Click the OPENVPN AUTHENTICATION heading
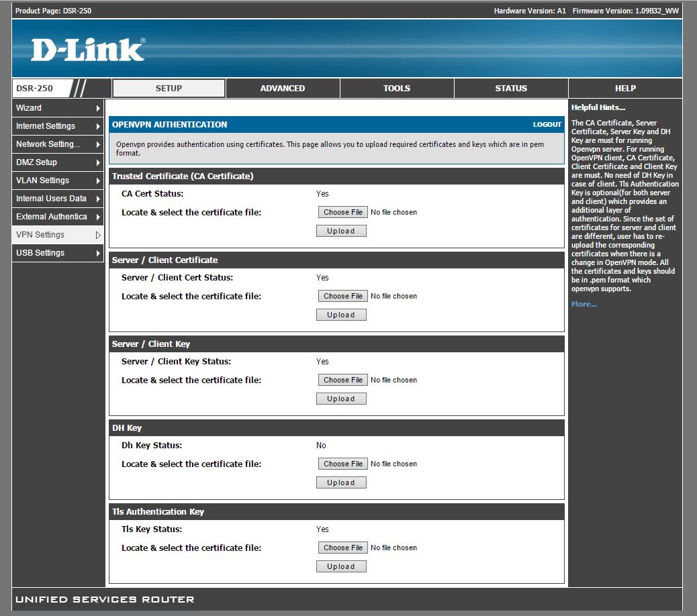Image resolution: width=697 pixels, height=616 pixels. tap(169, 125)
